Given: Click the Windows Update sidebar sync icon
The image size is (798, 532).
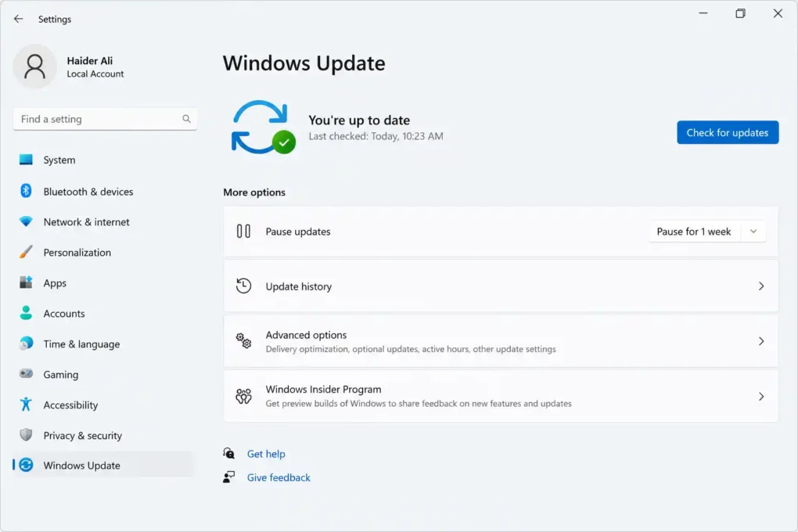Looking at the screenshot, I should pyautogui.click(x=26, y=465).
